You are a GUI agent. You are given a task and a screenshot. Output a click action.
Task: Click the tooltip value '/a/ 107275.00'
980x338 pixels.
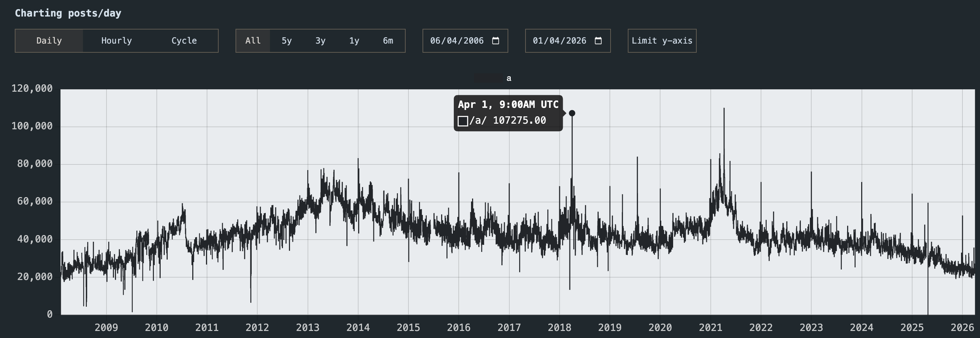coord(508,121)
